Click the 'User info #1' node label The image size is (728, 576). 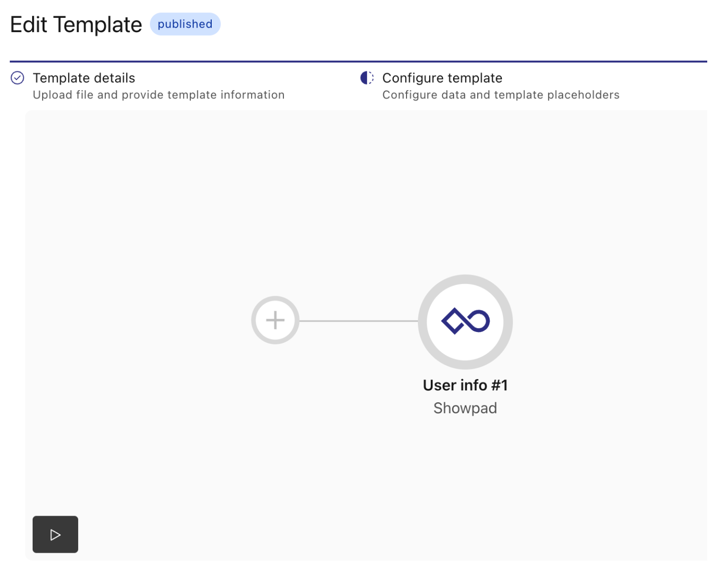pos(465,385)
